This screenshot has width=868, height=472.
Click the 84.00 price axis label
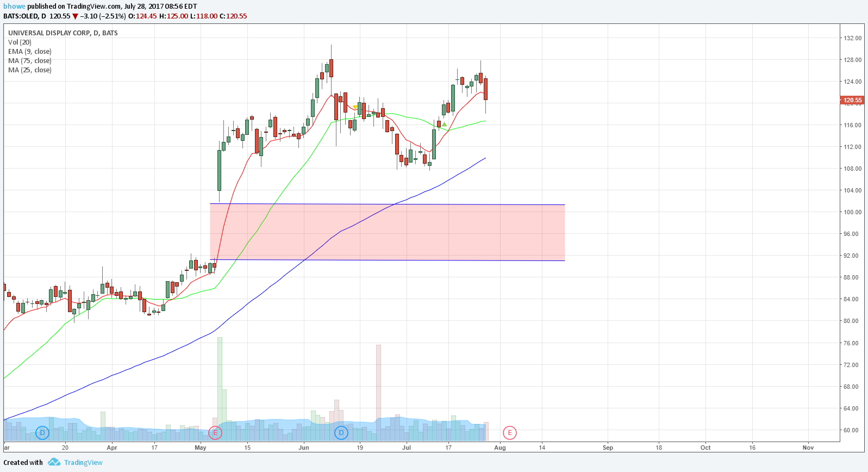852,299
